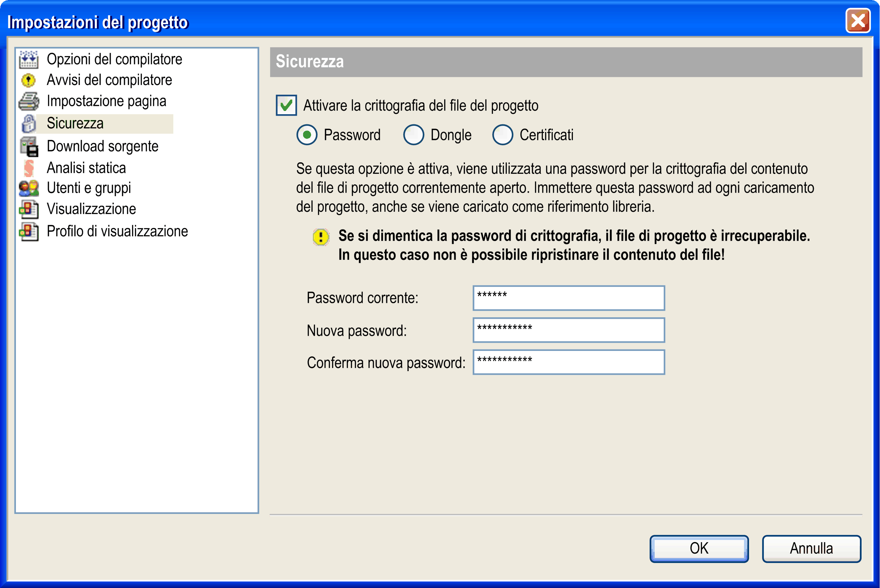Select the Dongle encryption option
This screenshot has width=880, height=588.
(x=413, y=135)
